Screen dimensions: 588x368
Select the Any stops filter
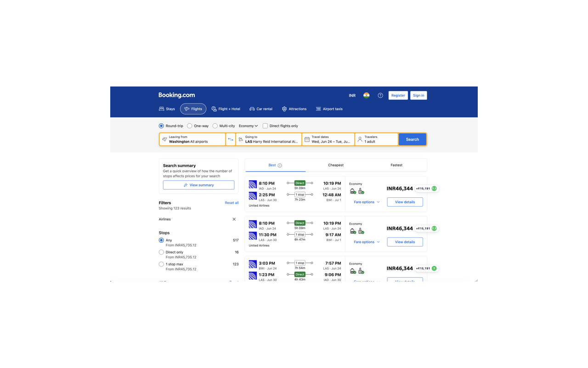[161, 240]
